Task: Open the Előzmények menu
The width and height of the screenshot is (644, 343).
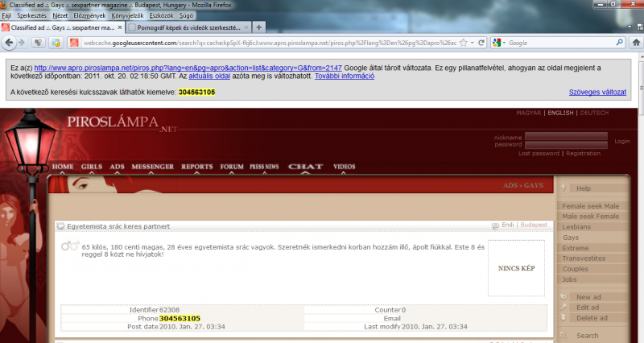Action: click(89, 15)
